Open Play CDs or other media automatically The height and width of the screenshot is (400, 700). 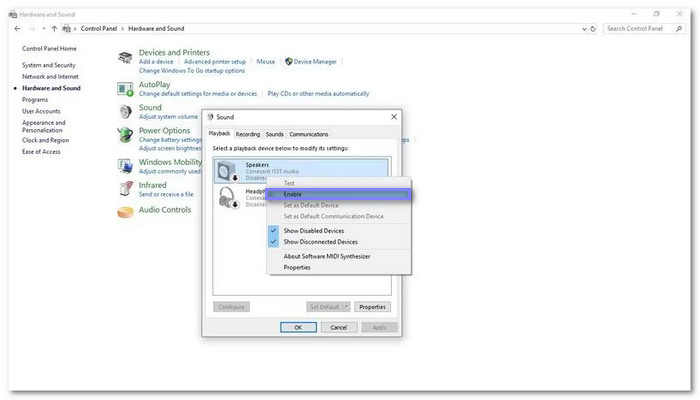(318, 94)
